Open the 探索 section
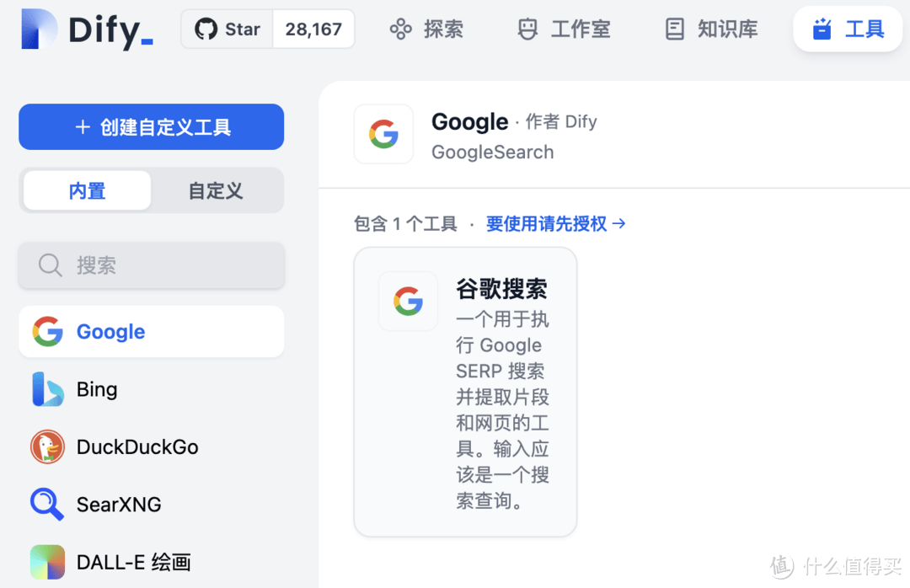Viewport: 910px width, 588px height. click(x=426, y=29)
